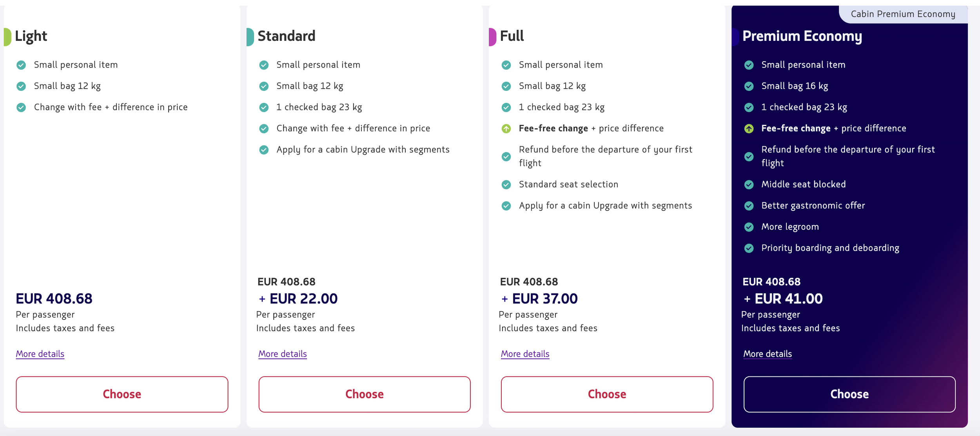Click checkmark icon next to Standard's 1 checked bag
Screen dimensions: 980x436
[264, 107]
